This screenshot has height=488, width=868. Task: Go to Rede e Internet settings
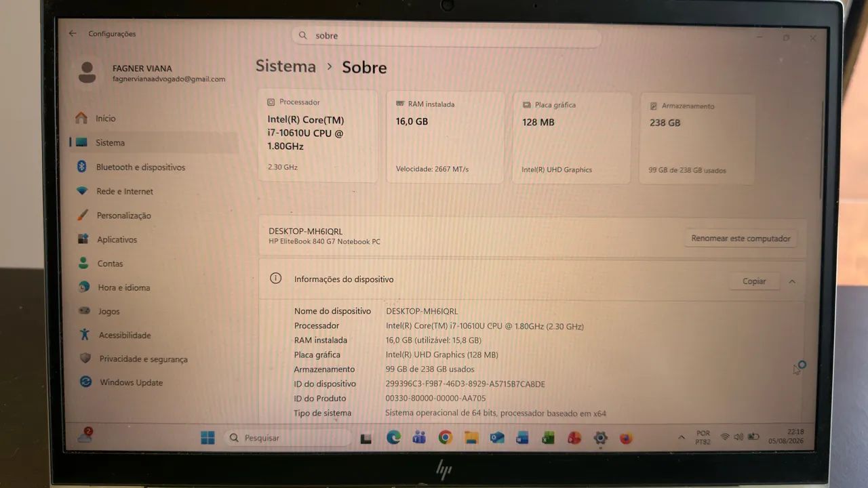click(154, 192)
